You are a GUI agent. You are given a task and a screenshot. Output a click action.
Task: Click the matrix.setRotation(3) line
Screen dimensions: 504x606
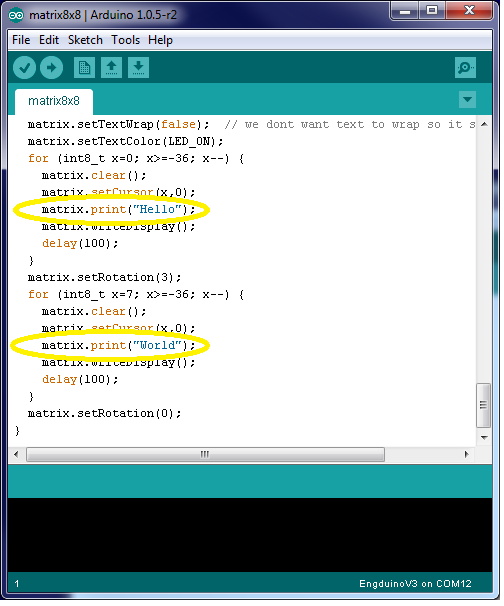(104, 277)
